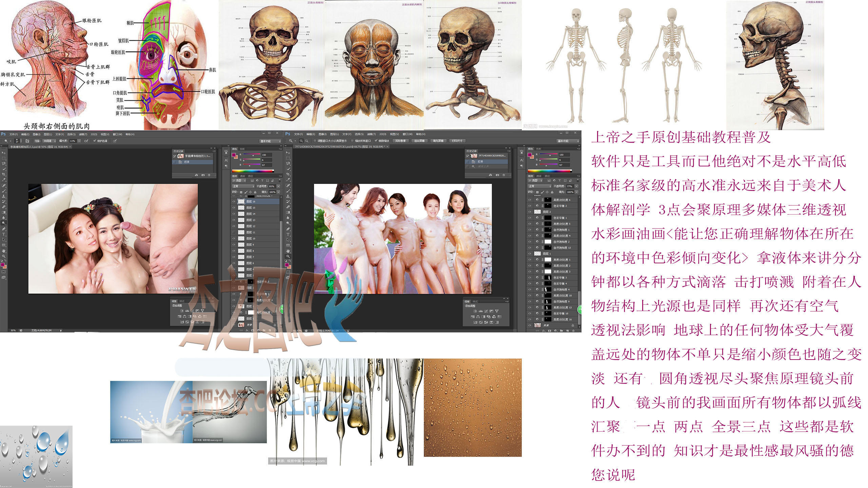Screen dimensions: 868x488
Task: Click the 适合屏幕 button
Action: [x=419, y=141]
